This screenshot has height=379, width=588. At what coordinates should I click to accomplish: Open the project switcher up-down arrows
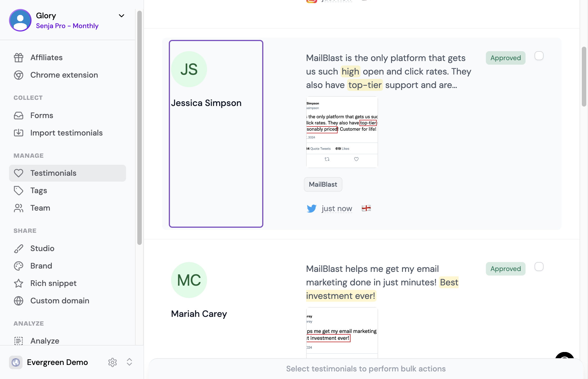coord(129,362)
